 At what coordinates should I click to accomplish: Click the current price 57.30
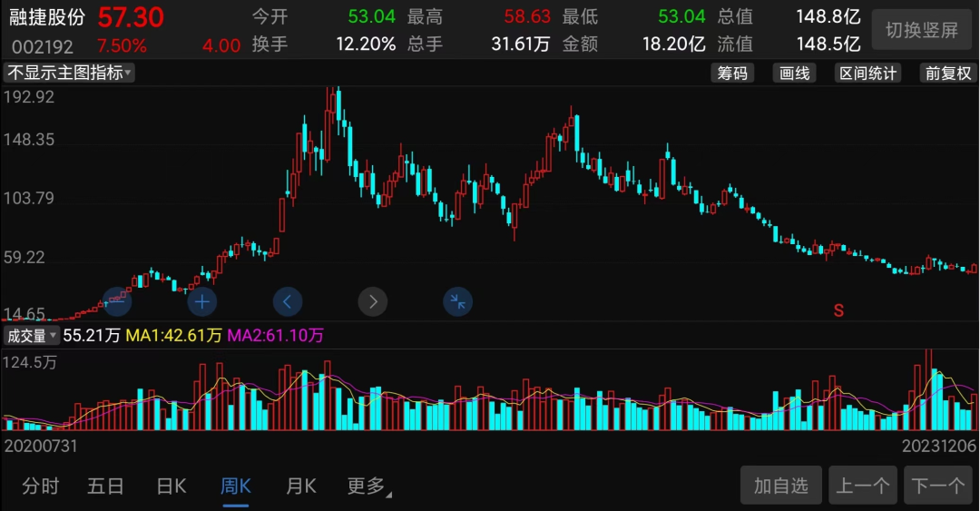[131, 17]
